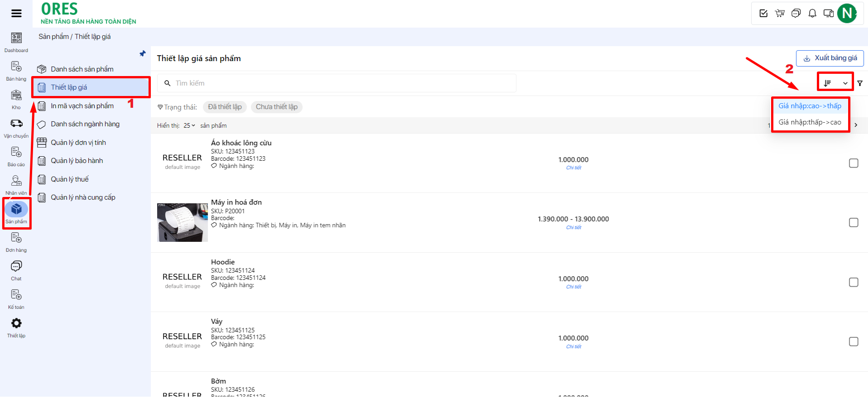The width and height of the screenshot is (868, 403).
Task: Click the filter funnel icon
Action: click(x=860, y=83)
